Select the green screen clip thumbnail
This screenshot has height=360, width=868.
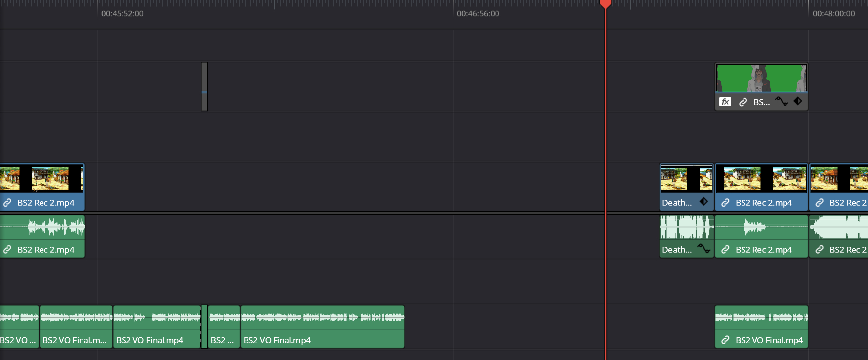[761, 78]
